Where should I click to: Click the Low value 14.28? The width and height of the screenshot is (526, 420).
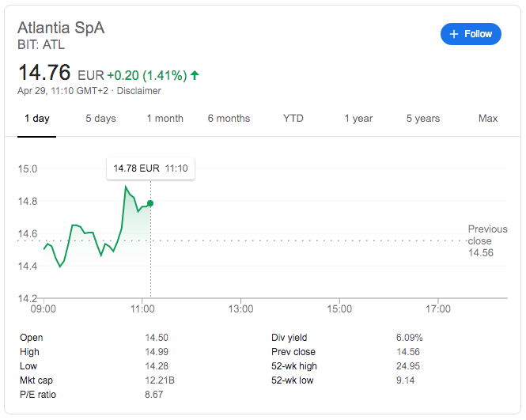coord(157,366)
